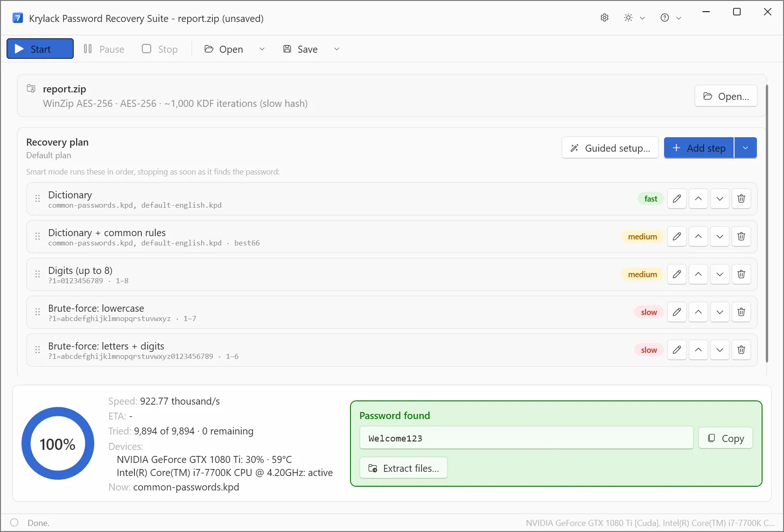Delete the fast Dictionary step

point(741,199)
